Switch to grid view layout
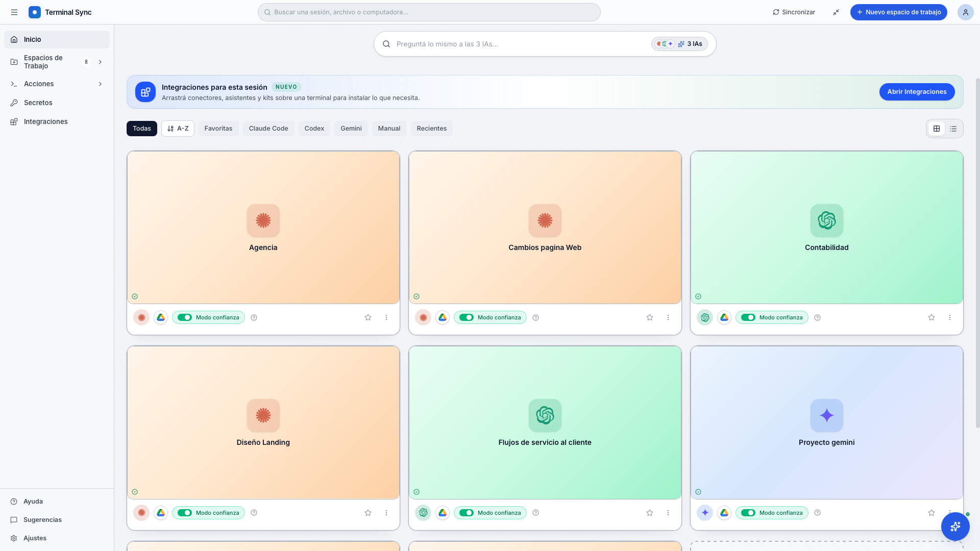The image size is (980, 551). click(937, 129)
